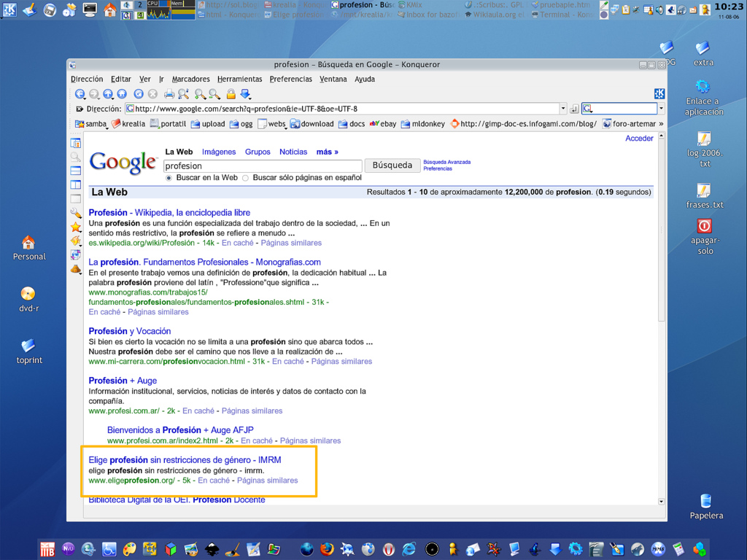Click the padlock security icon
Viewport: 747px width, 560px height.
coord(231,94)
